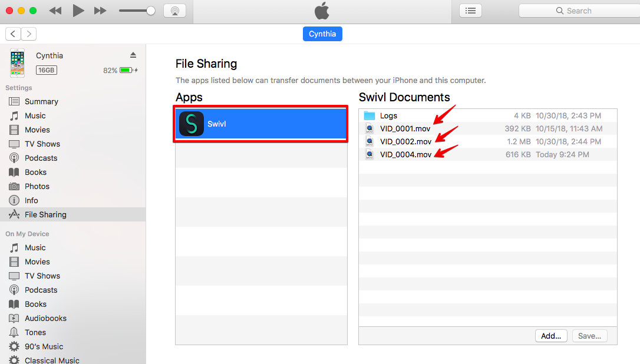The width and height of the screenshot is (640, 364).
Task: Click the AirPlay icon in toolbar
Action: click(174, 11)
